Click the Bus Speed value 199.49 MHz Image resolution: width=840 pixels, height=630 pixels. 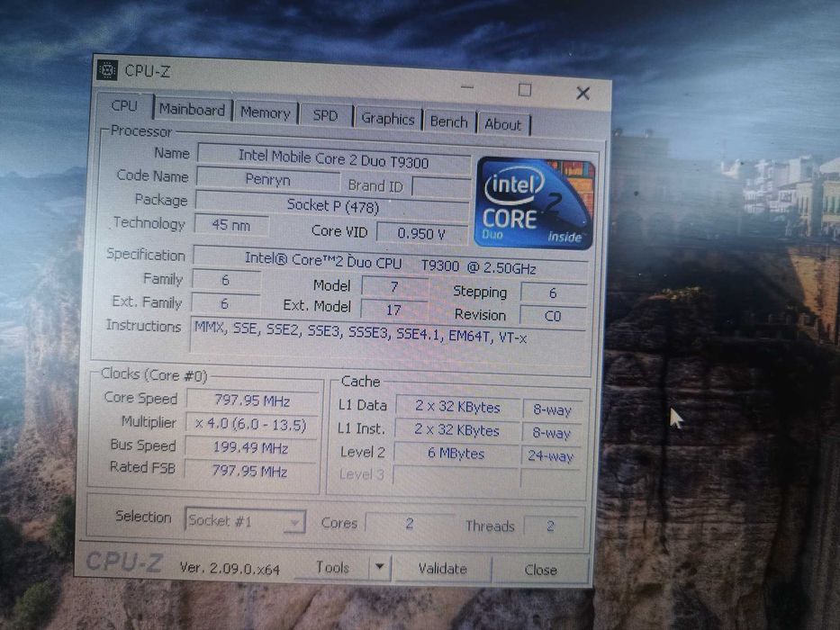(x=250, y=447)
